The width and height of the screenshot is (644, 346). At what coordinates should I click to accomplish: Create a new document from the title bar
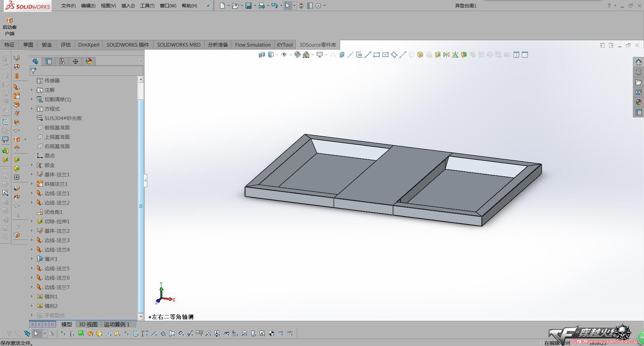(x=222, y=6)
